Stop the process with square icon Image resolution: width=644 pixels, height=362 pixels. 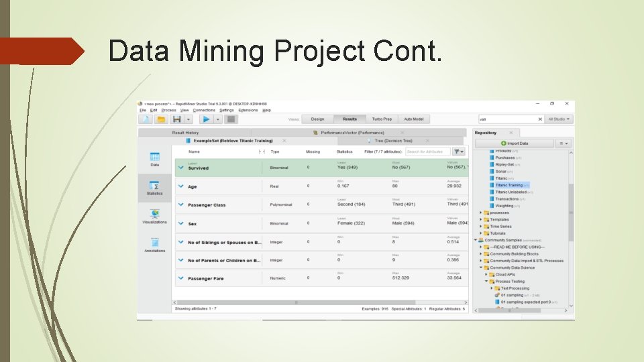click(x=231, y=119)
